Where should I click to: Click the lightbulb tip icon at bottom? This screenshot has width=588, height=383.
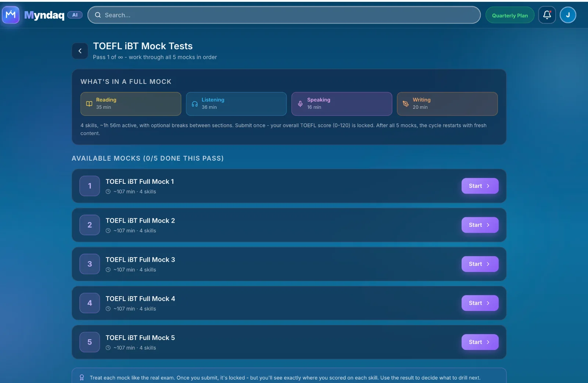point(82,377)
